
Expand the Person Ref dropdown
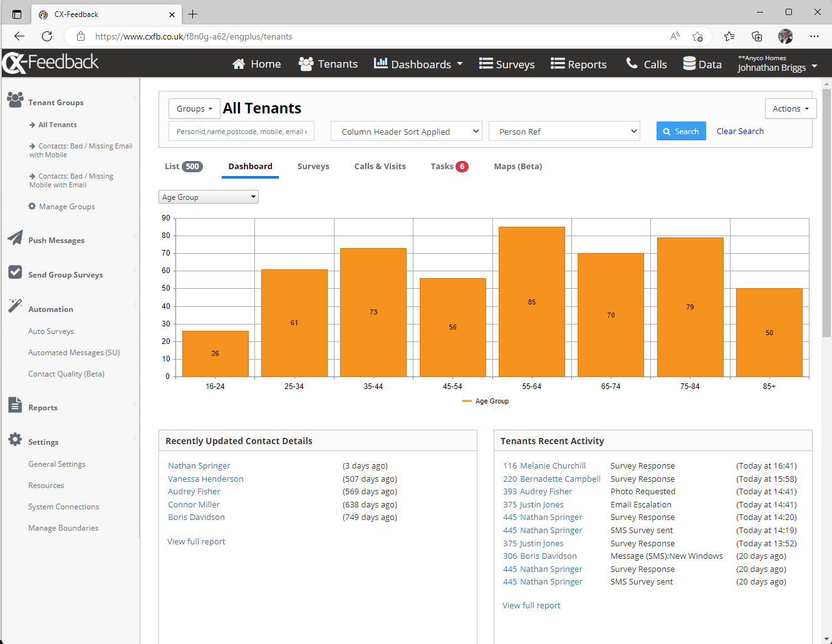(564, 131)
